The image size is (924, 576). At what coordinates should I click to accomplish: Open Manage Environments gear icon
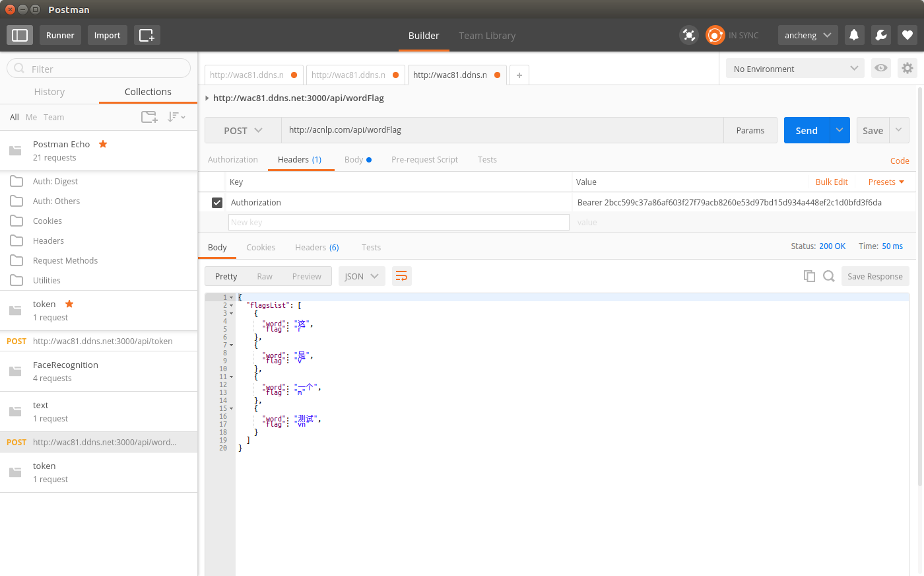[907, 68]
